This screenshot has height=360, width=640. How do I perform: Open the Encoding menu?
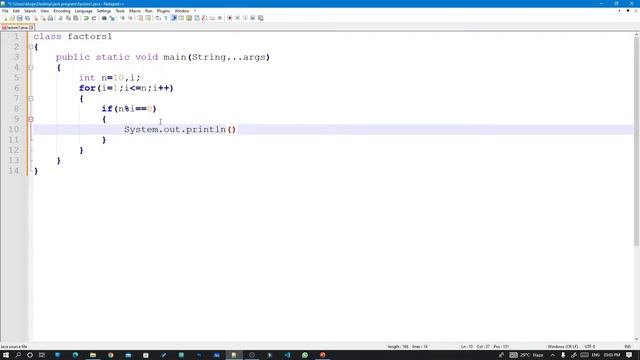tap(62, 11)
